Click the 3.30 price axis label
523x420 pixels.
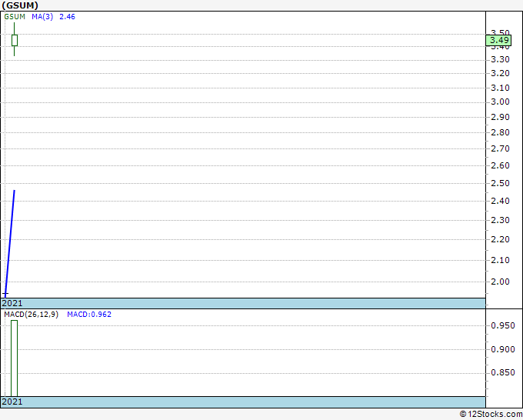pyautogui.click(x=501, y=60)
